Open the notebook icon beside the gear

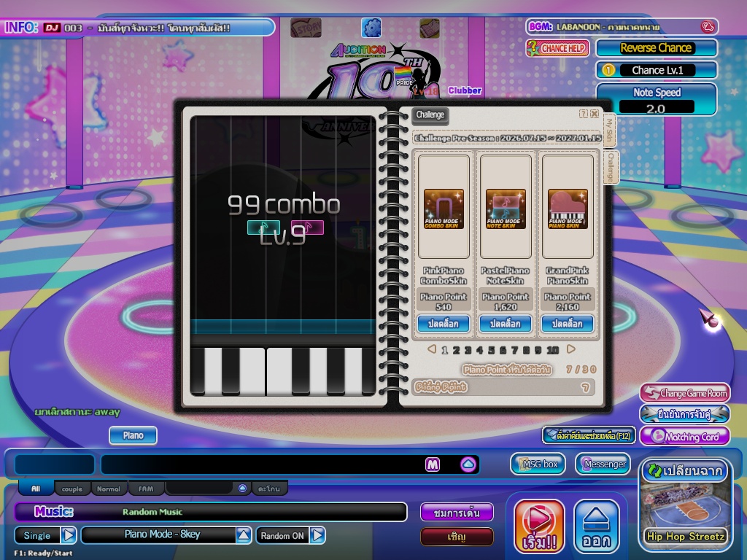429,28
